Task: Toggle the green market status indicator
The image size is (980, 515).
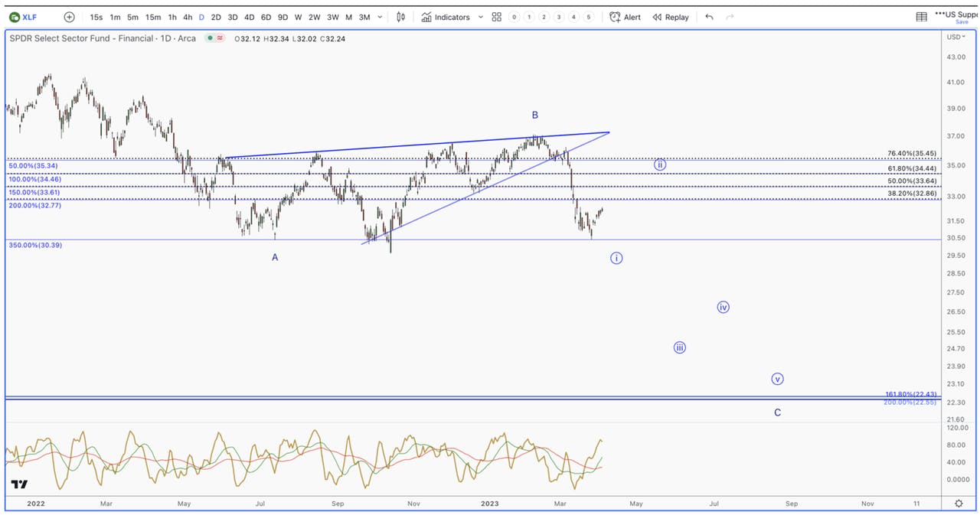Action: pos(209,38)
